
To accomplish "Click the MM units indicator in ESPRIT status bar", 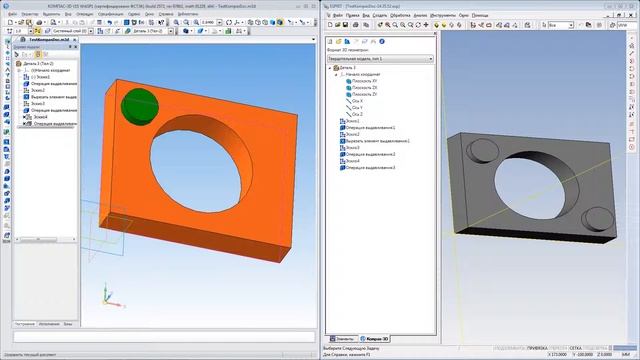I will pos(626,354).
